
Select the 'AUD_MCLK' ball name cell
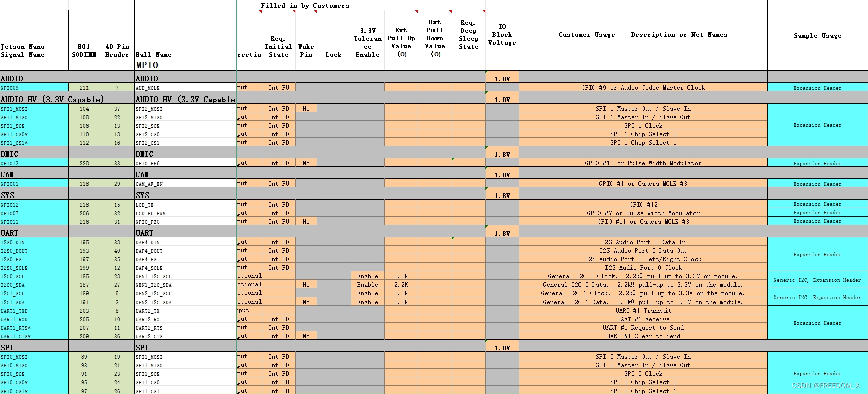[186, 87]
